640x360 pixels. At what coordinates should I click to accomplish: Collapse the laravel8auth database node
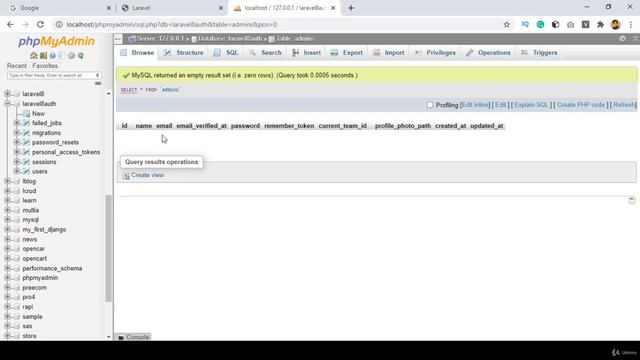coord(7,104)
